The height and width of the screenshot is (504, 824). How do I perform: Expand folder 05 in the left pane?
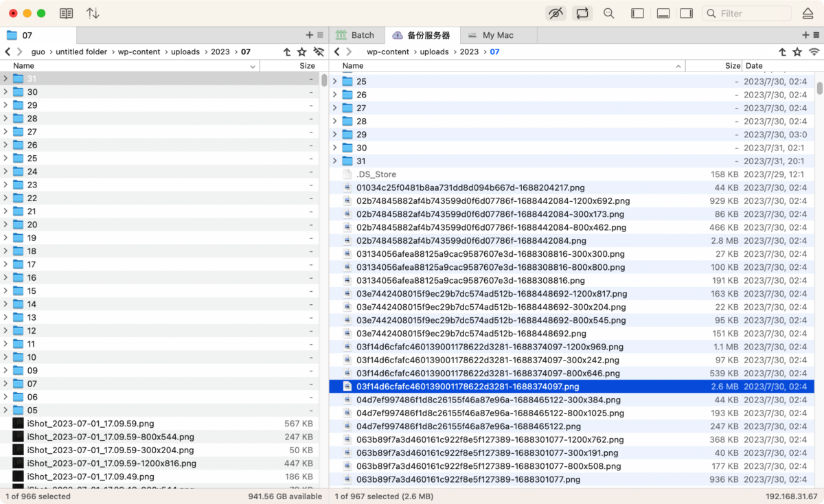[x=5, y=411]
